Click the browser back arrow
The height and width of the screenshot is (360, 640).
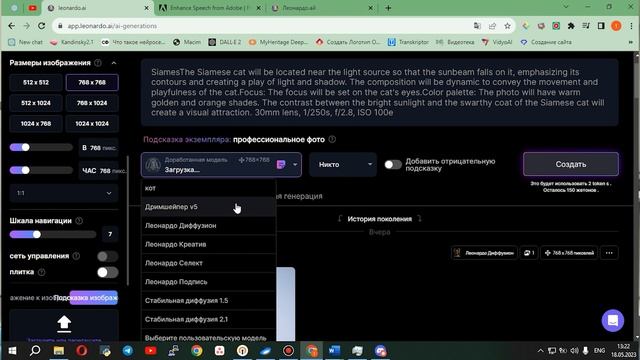coord(11,26)
